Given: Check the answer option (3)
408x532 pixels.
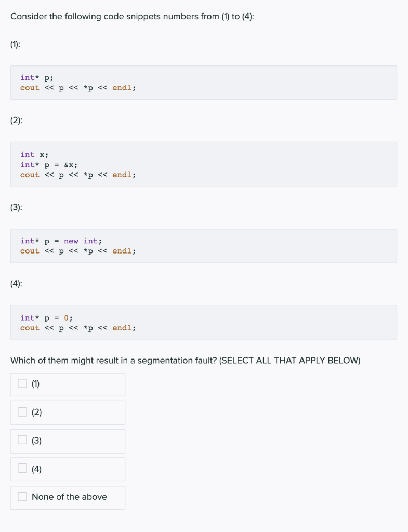Looking at the screenshot, I should point(22,440).
